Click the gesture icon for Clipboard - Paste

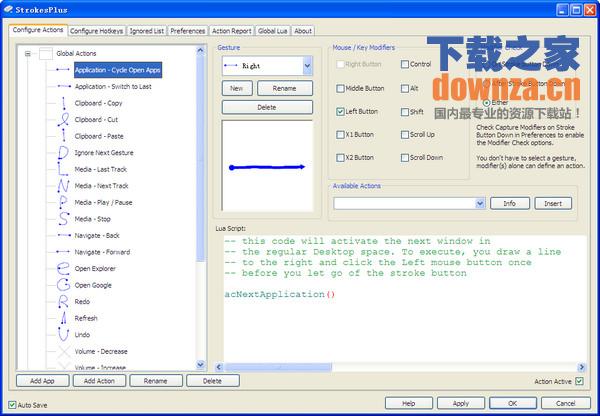coord(64,136)
